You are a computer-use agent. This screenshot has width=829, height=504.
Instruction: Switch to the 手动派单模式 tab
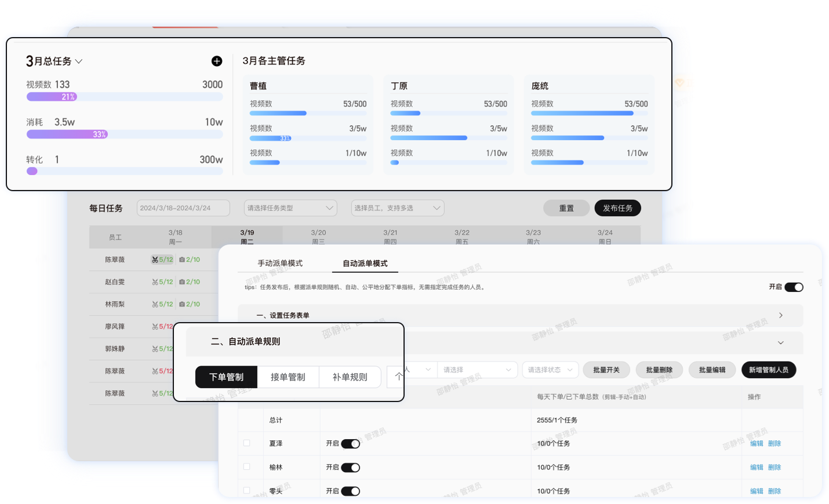coord(281,262)
